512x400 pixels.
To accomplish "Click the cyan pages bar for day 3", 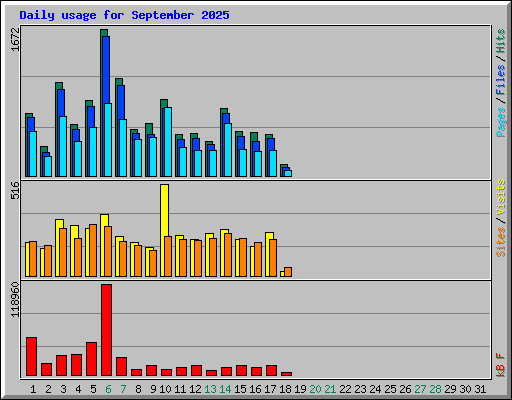I will pyautogui.click(x=63, y=146).
